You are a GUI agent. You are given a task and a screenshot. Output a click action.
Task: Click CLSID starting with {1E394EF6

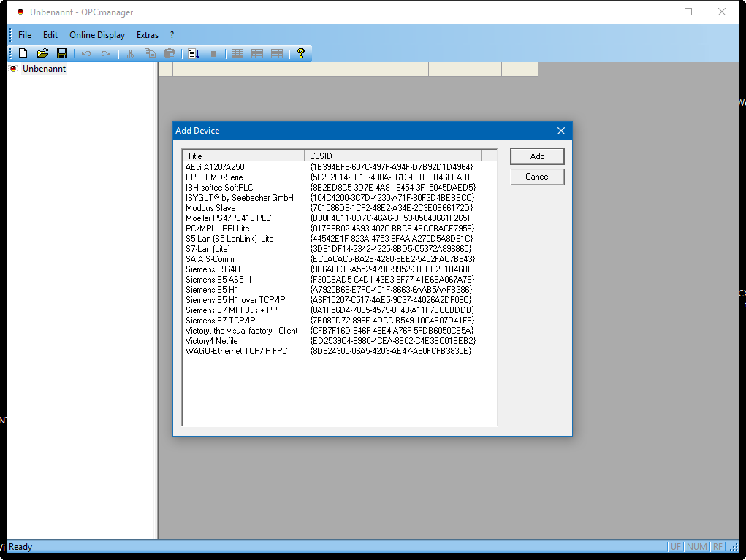point(391,167)
